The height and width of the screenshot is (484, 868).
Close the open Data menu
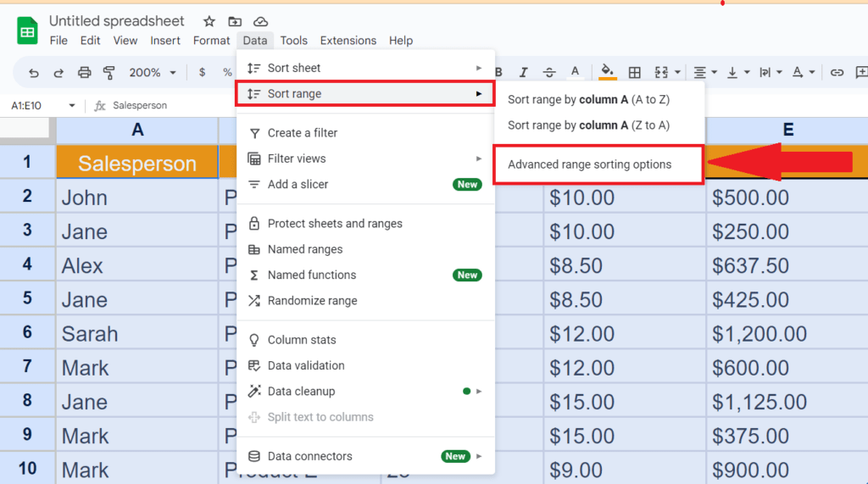[x=254, y=41]
